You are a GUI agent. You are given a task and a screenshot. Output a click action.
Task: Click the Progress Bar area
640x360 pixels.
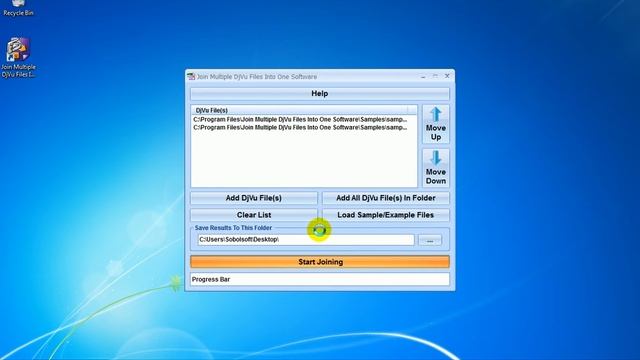click(320, 279)
